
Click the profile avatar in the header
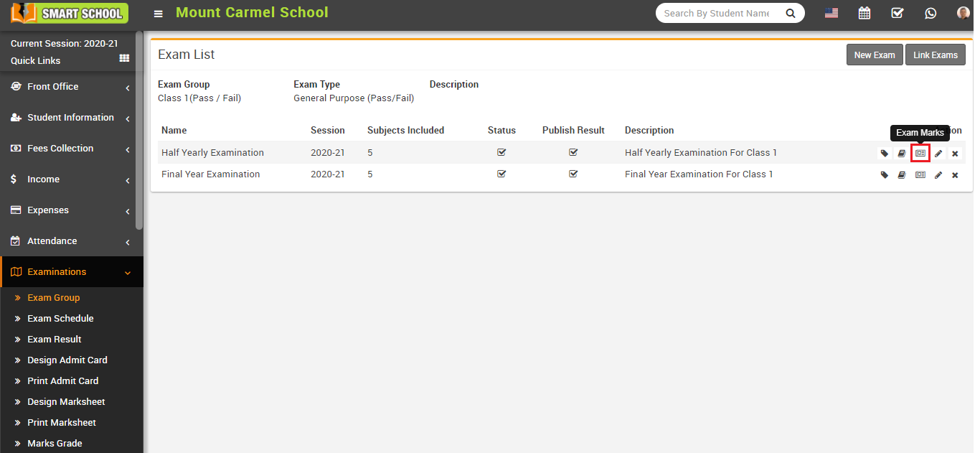pyautogui.click(x=962, y=12)
